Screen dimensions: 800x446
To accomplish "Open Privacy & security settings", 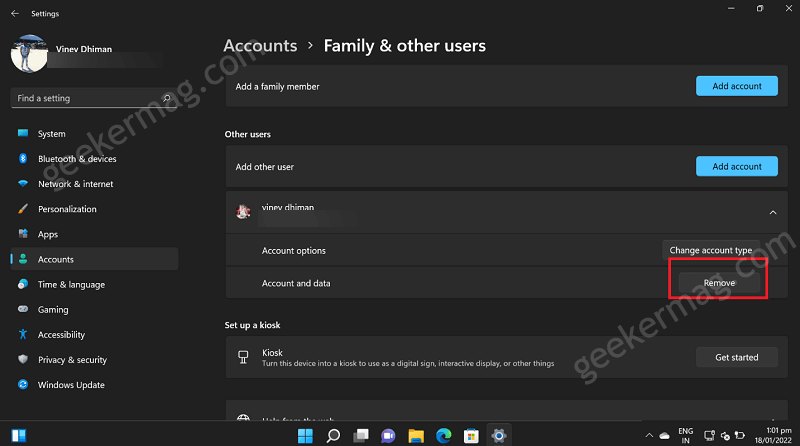I will (94, 360).
